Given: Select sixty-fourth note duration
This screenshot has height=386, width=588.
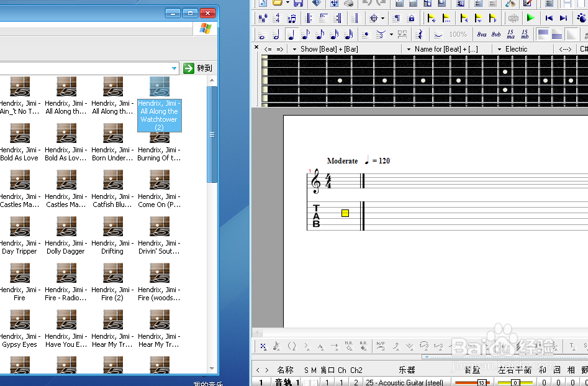Looking at the screenshot, I should pos(349,35).
